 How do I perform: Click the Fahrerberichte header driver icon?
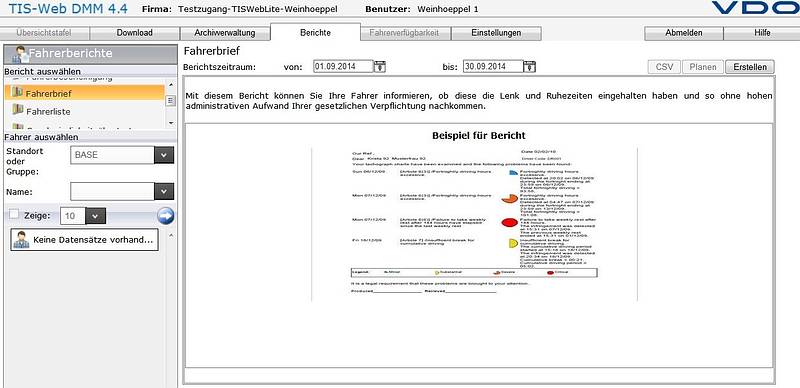click(x=21, y=54)
